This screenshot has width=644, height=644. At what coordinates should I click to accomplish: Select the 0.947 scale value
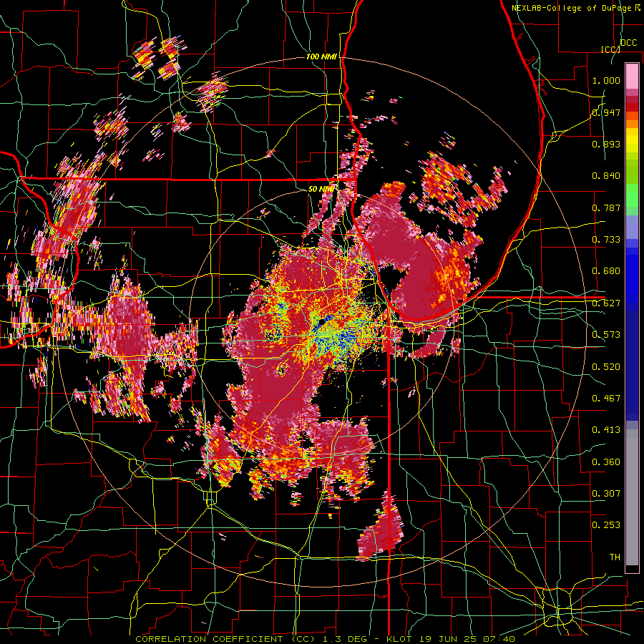pyautogui.click(x=606, y=112)
